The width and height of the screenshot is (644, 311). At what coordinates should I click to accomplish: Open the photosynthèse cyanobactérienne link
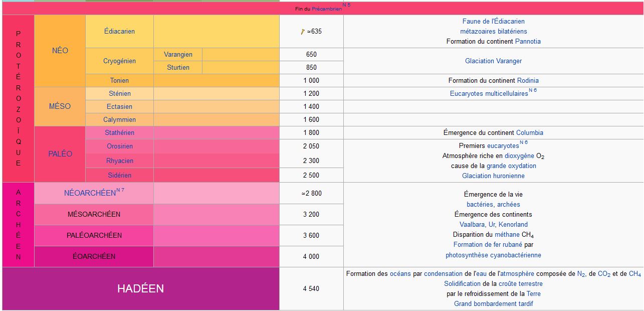pyautogui.click(x=494, y=255)
